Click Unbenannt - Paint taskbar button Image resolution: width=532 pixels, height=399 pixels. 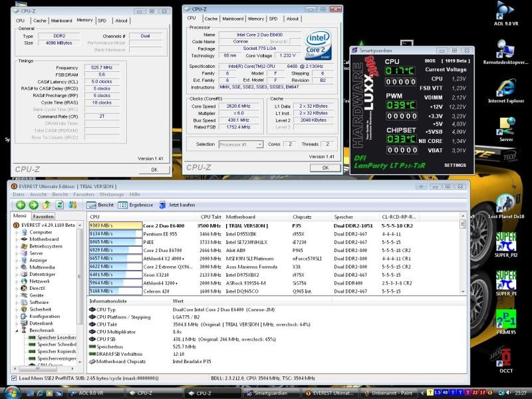pos(390,393)
